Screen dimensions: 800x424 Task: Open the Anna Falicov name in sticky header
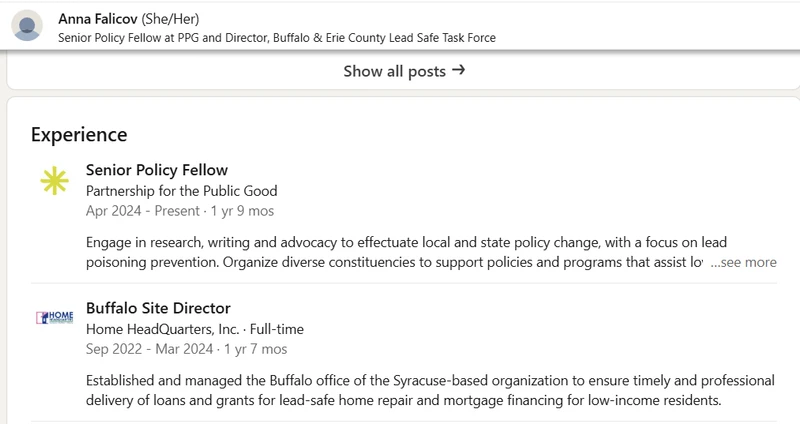98,19
